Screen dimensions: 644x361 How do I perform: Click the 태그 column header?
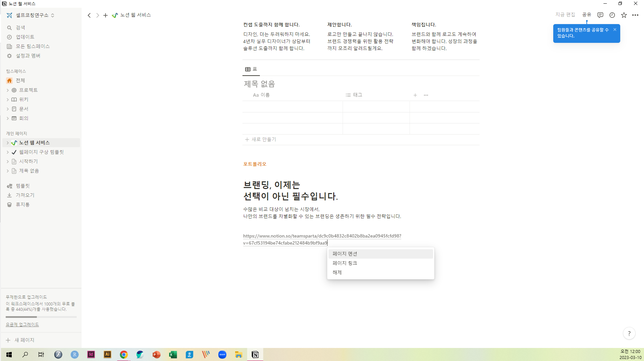(354, 95)
